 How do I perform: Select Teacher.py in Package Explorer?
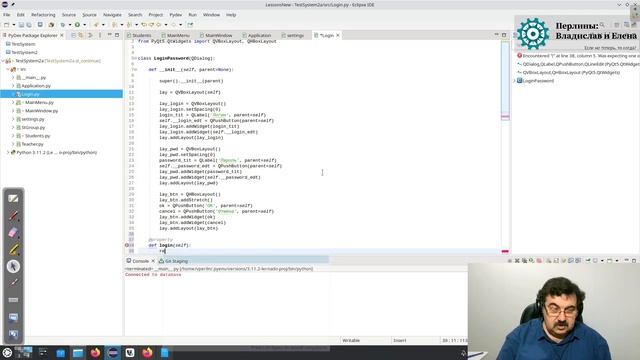tap(32, 144)
